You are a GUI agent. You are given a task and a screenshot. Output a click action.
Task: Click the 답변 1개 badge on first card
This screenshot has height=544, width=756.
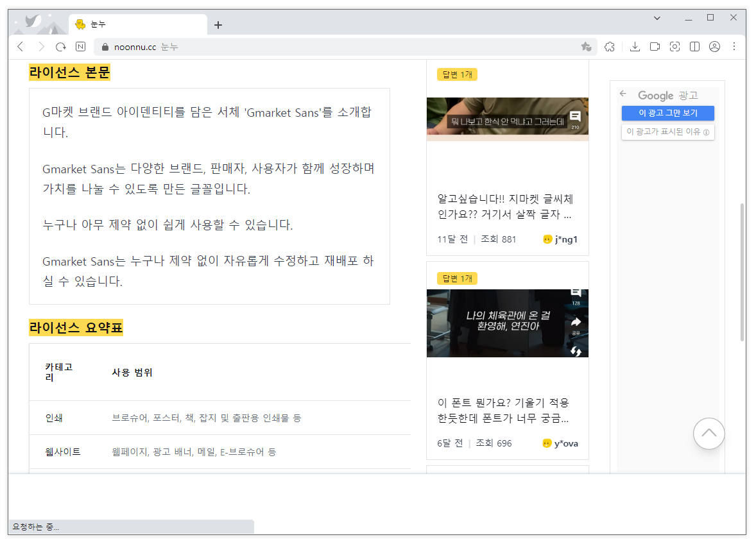click(x=457, y=74)
